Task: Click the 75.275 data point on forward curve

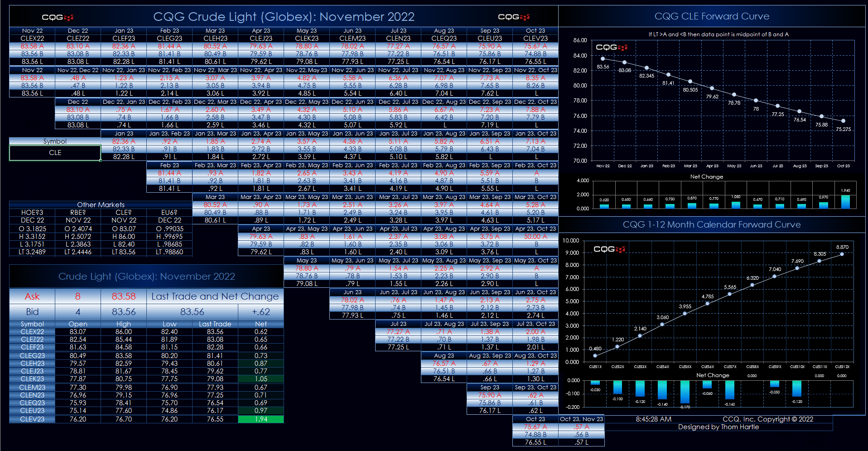Action: click(843, 121)
